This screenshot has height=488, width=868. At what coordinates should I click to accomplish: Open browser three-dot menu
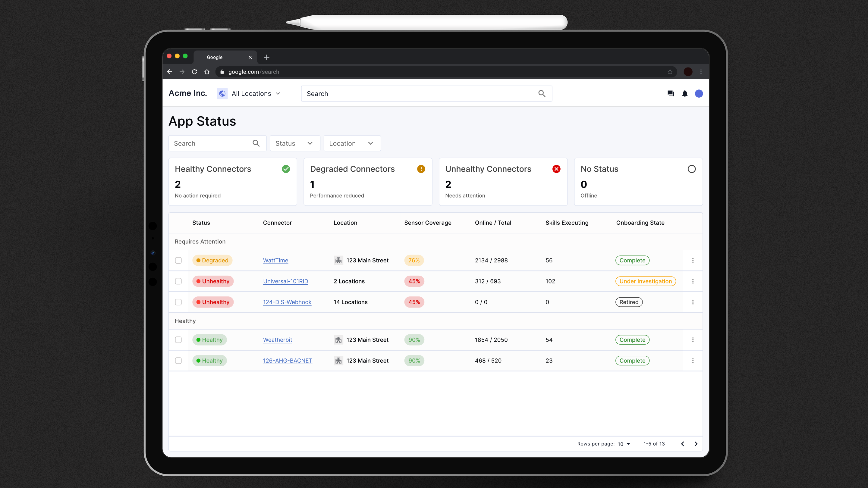701,72
